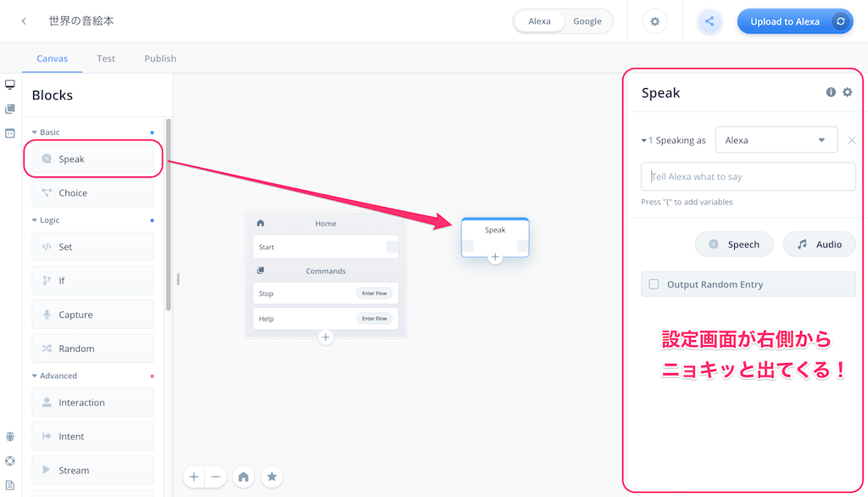Select the Speak block on the canvas
This screenshot has width=868, height=497.
click(x=495, y=237)
